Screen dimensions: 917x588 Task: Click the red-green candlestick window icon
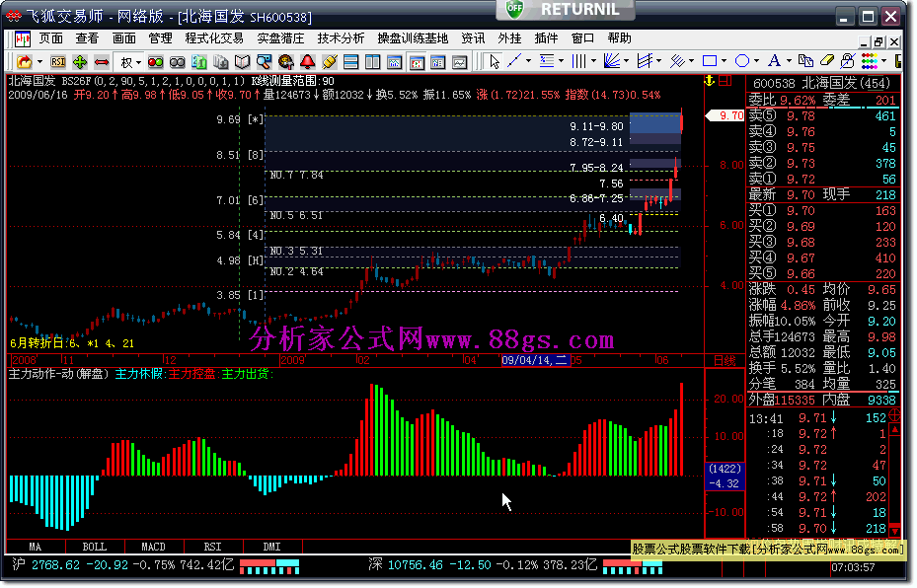coord(417,61)
